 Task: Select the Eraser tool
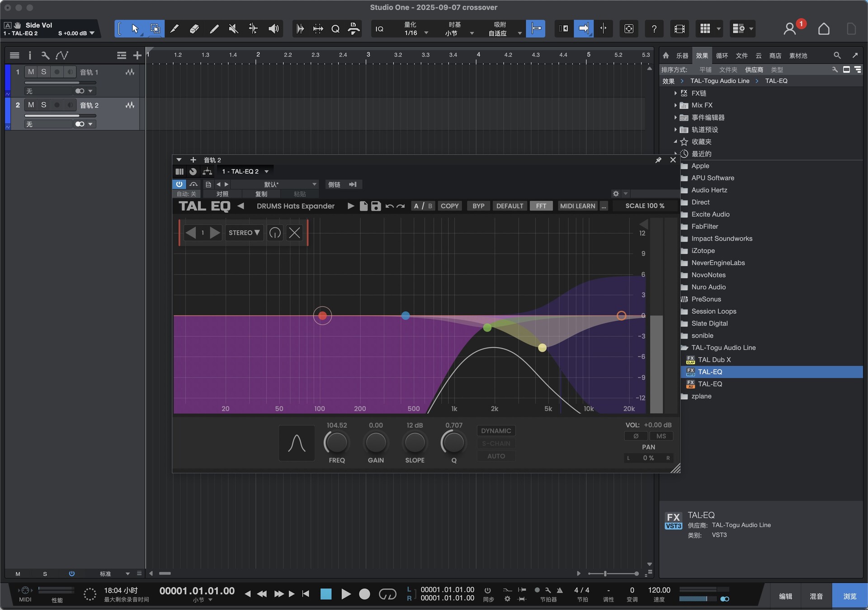(194, 29)
